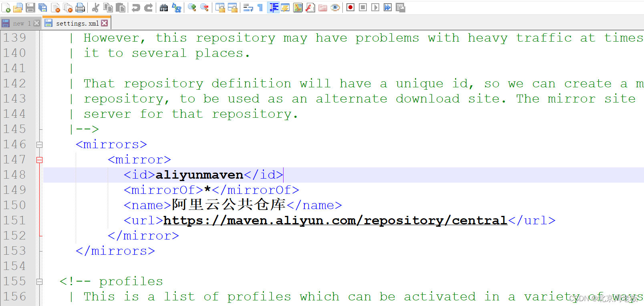
Task: Collapse the mirrors block at line 146
Action: pos(39,145)
